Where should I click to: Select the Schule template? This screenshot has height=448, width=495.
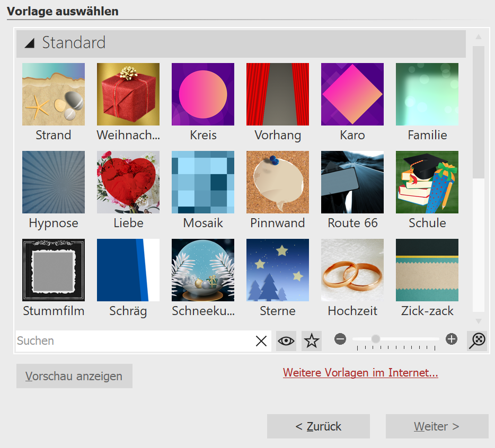(427, 182)
